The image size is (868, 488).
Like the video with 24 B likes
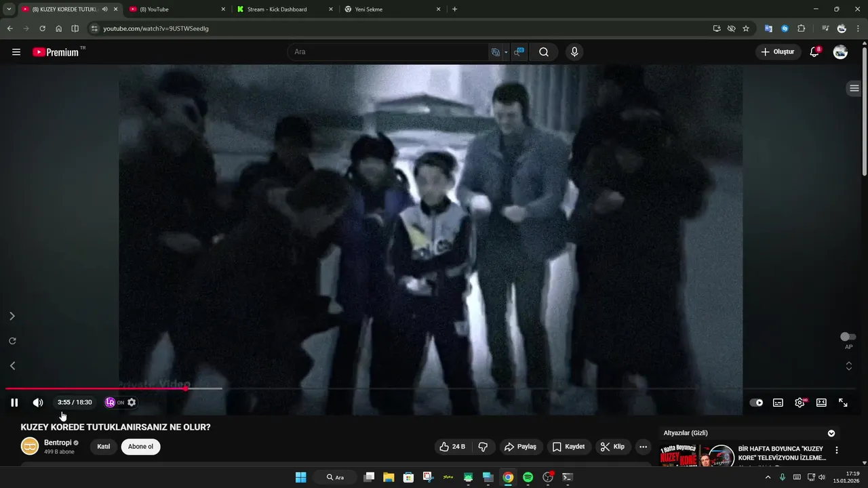(452, 447)
